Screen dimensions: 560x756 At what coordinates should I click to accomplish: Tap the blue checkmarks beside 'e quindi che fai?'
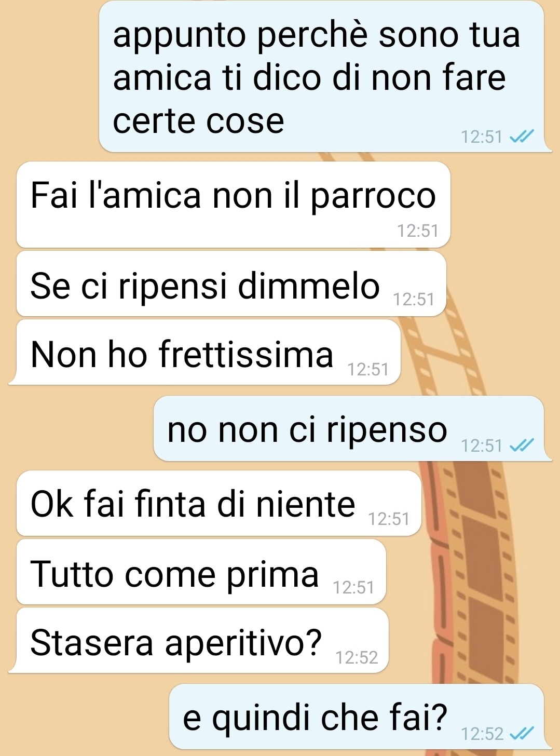[x=521, y=733]
